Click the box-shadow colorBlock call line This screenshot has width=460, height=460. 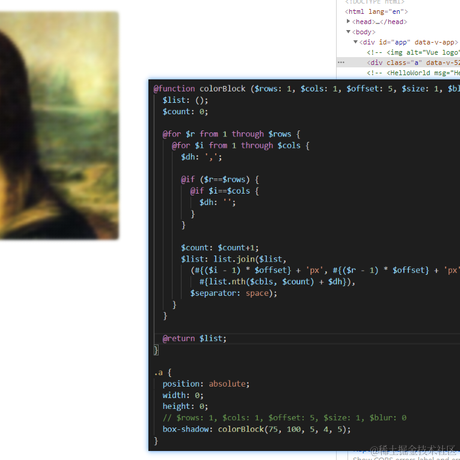[256, 429]
